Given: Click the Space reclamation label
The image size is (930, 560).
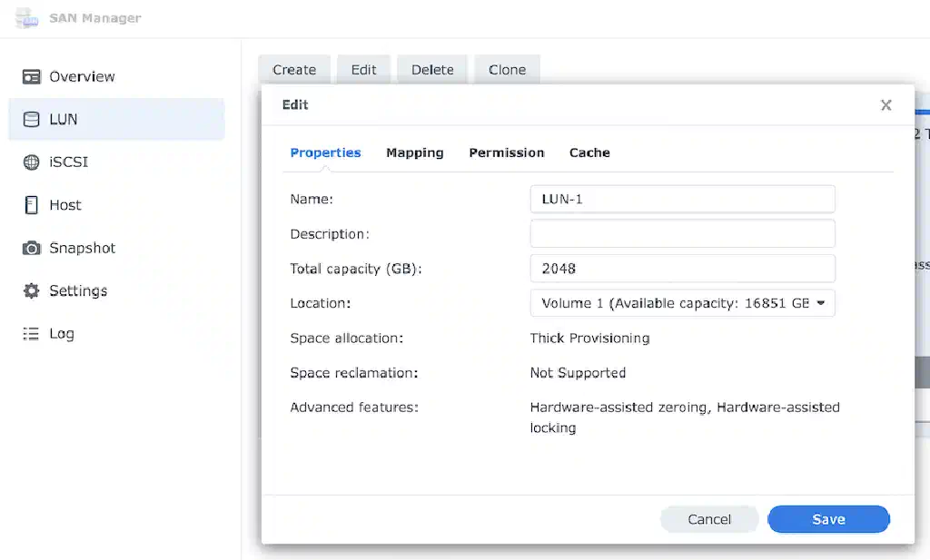Looking at the screenshot, I should click(354, 373).
